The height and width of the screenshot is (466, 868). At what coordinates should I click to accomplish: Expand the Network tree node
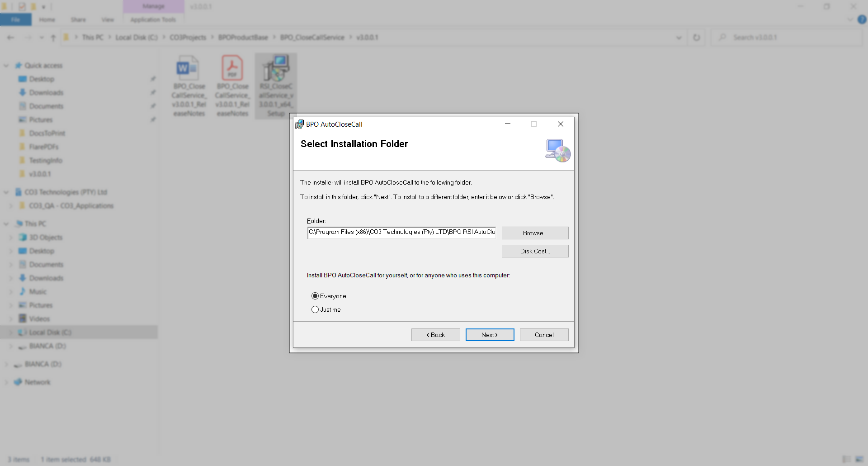(x=6, y=382)
